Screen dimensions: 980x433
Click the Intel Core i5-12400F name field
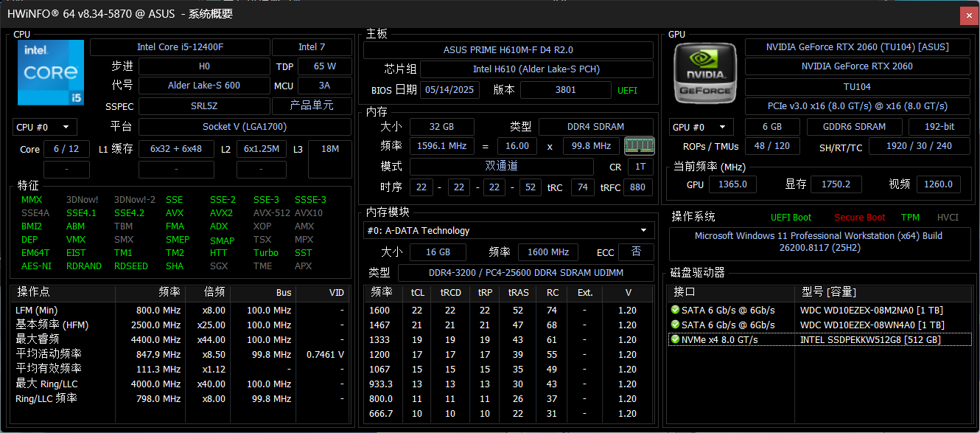(179, 47)
